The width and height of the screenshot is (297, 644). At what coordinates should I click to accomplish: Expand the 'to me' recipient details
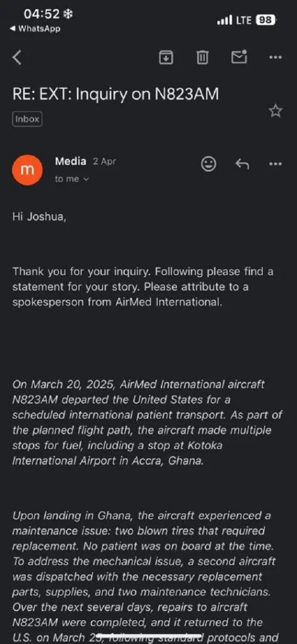pos(72,179)
